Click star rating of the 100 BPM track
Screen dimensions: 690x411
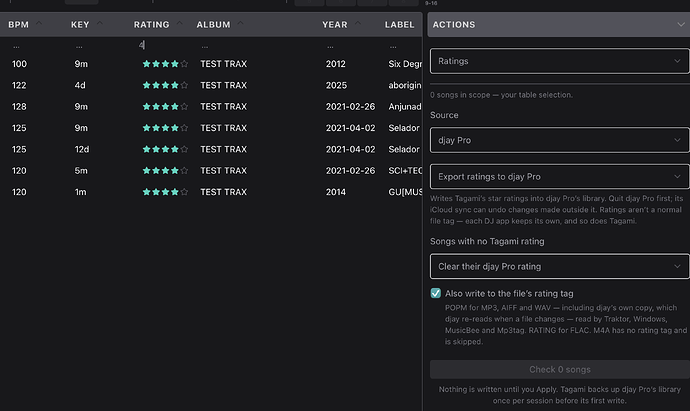coord(165,64)
